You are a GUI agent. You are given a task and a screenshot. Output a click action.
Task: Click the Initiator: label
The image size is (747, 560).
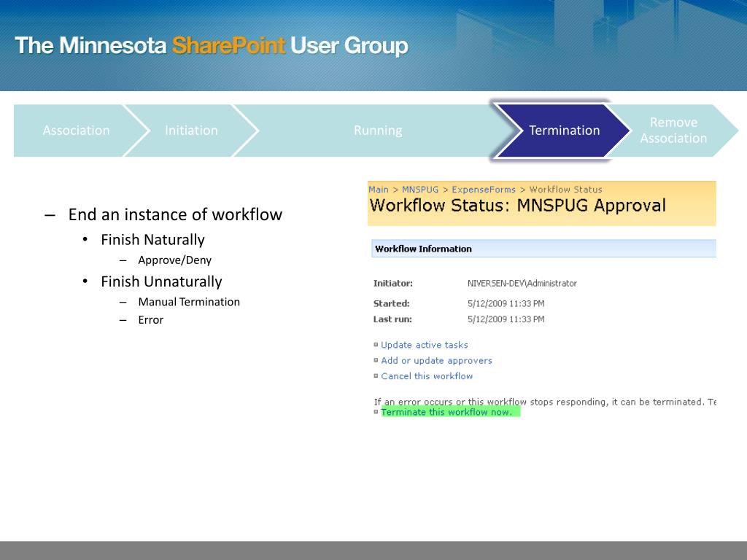(393, 284)
